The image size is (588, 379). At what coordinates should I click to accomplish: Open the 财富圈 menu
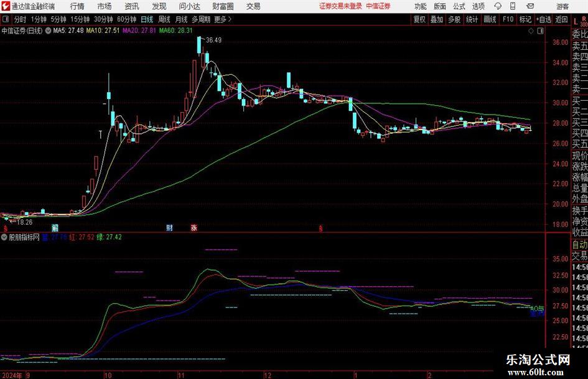(223, 6)
